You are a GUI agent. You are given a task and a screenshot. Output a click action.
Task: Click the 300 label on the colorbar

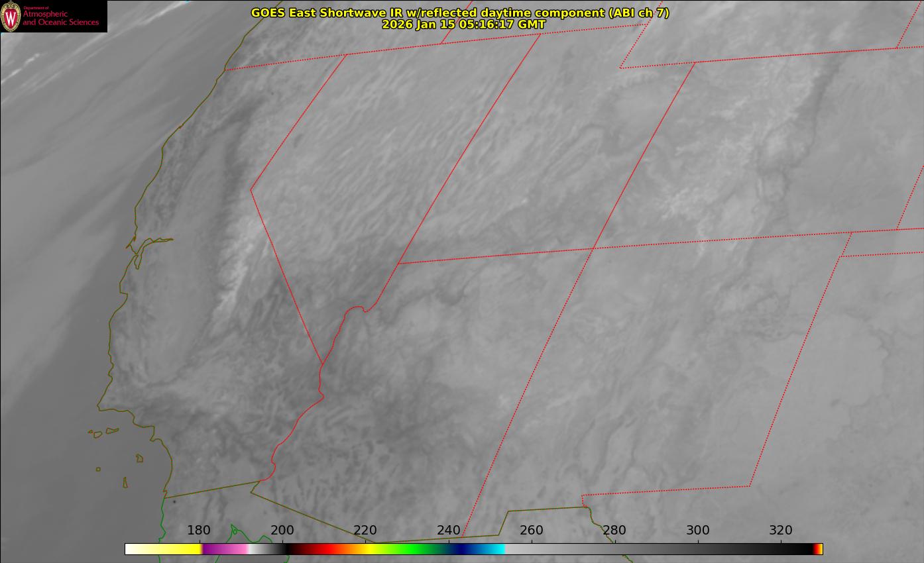coord(698,530)
